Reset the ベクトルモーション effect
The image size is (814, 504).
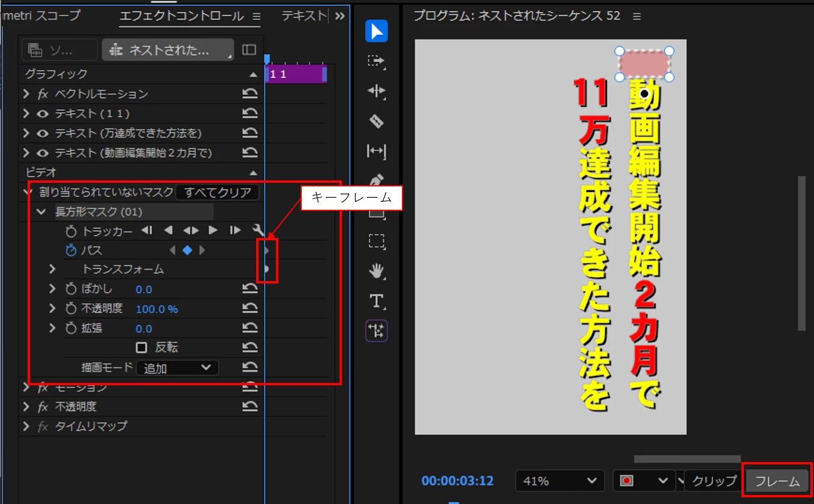250,93
